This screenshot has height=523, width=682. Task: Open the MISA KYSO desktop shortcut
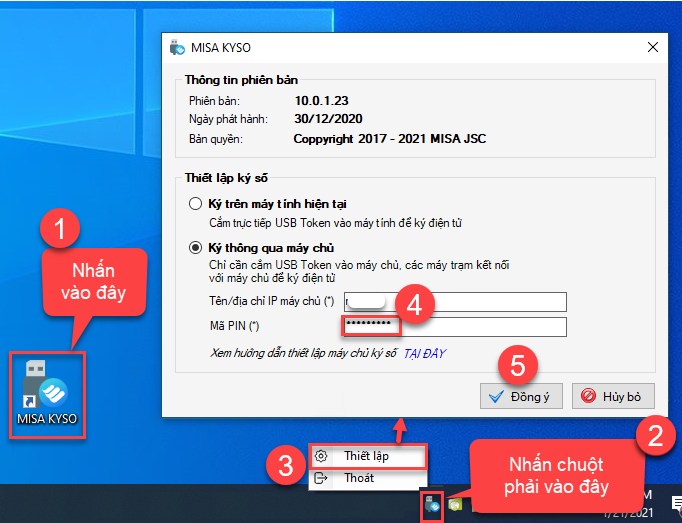(x=47, y=393)
